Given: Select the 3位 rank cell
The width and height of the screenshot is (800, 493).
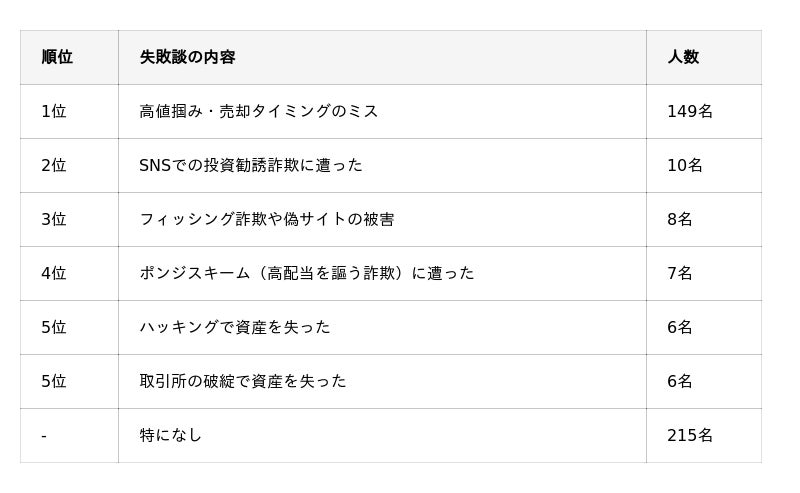Looking at the screenshot, I should click(54, 219).
